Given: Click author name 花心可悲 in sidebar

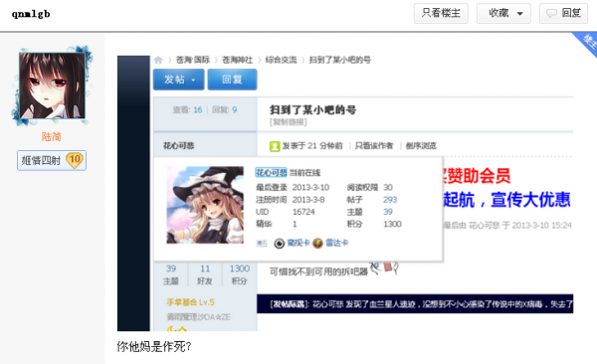Looking at the screenshot, I should pyautogui.click(x=178, y=145).
